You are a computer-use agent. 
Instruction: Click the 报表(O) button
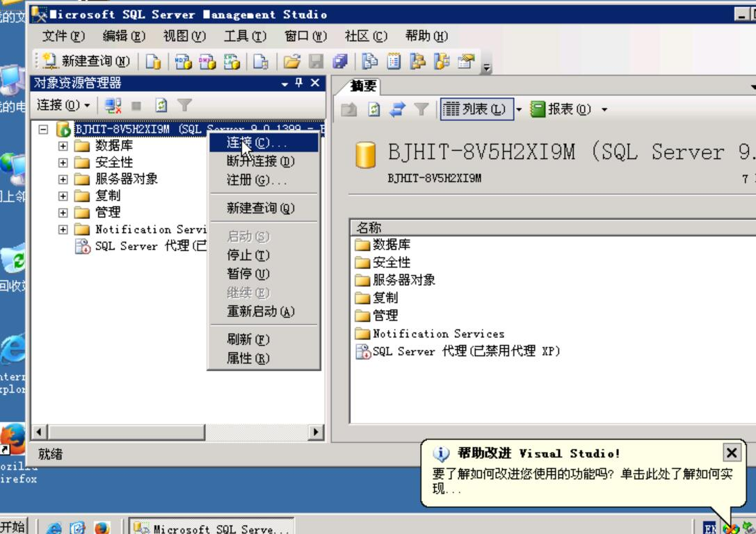pyautogui.click(x=561, y=109)
